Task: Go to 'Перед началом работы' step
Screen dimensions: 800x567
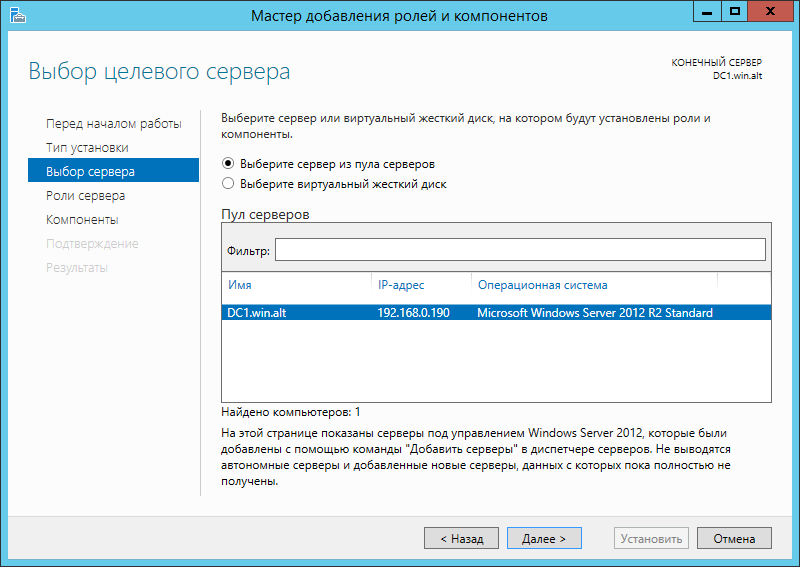Action: pos(113,123)
